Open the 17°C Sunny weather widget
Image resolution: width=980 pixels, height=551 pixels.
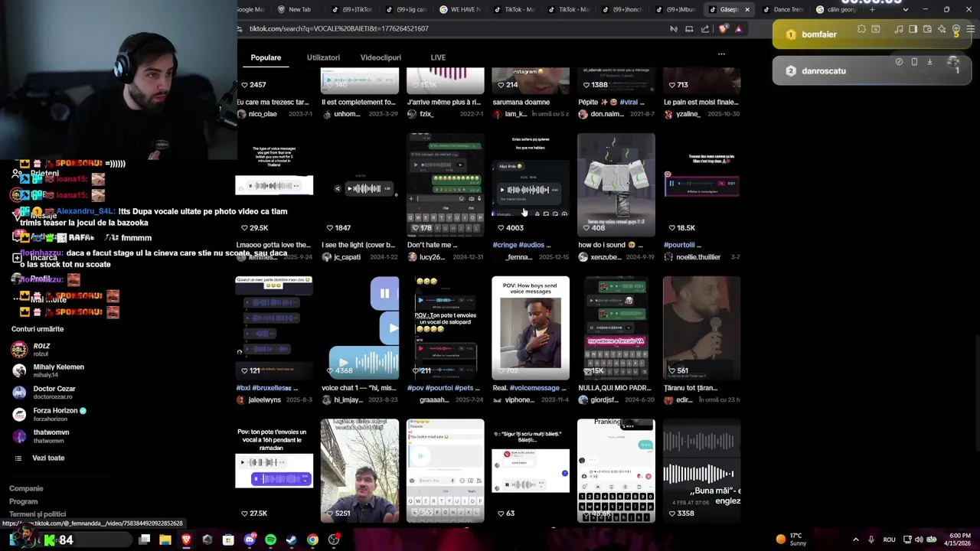(791, 540)
